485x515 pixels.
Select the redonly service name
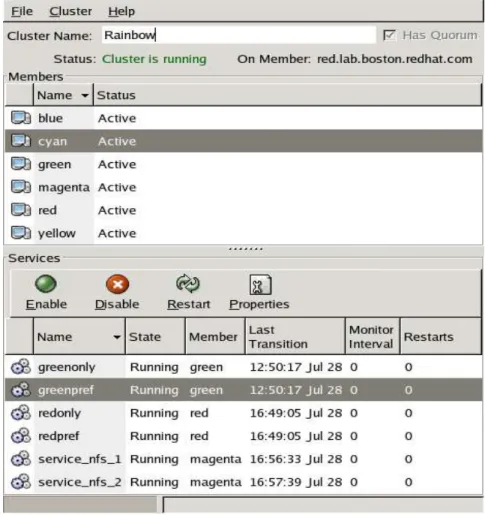pos(59,413)
